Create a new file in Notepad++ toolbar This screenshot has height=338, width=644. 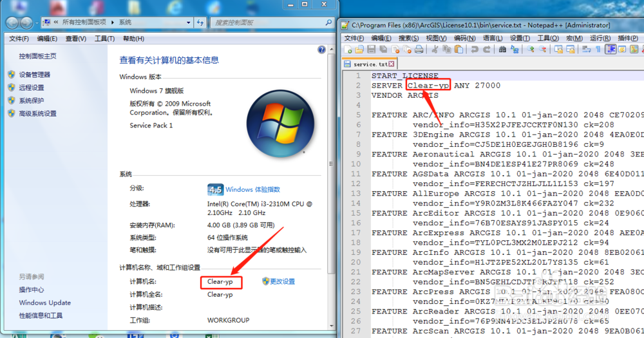point(348,50)
